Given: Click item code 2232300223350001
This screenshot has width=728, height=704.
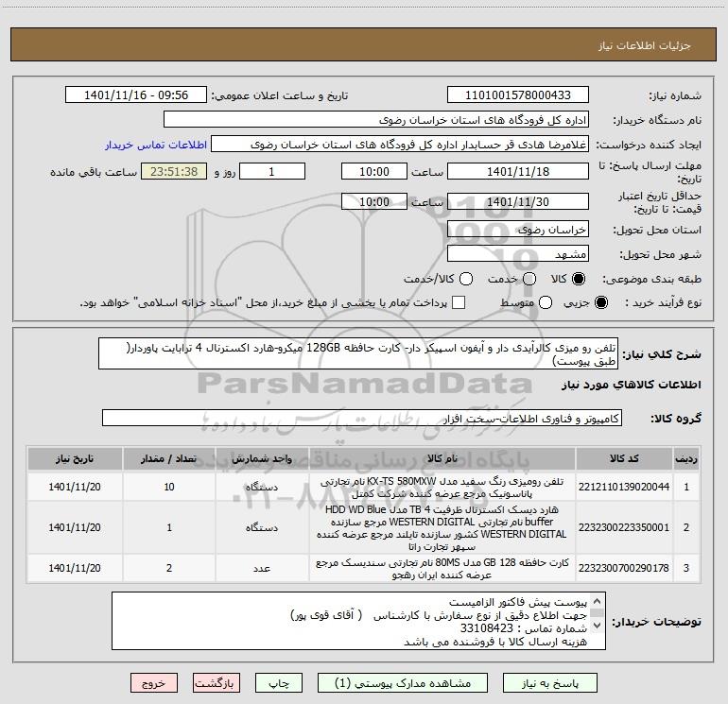Looking at the screenshot, I should coord(624,527).
